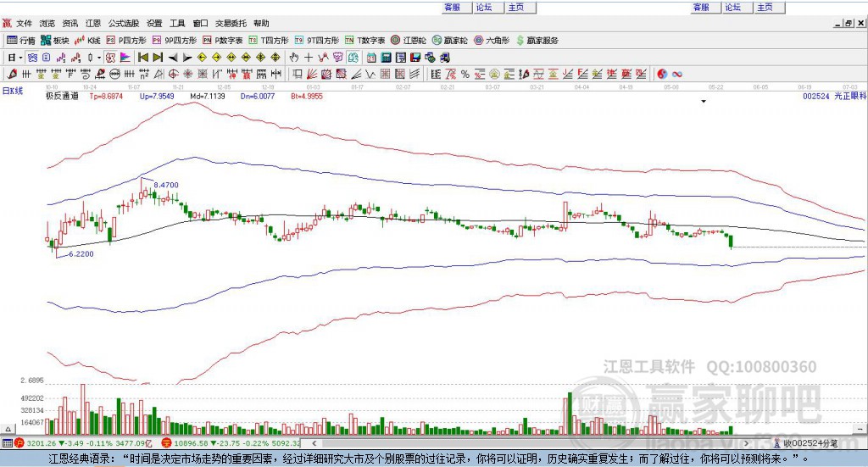Click stock code 002524 光正眼科
The height and width of the screenshot is (467, 868).
[835, 97]
